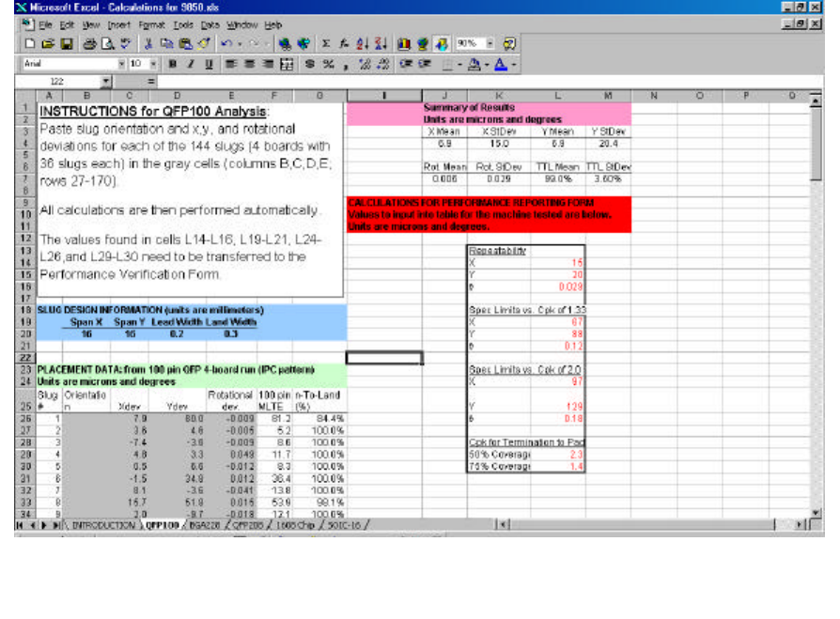Viewport: 840px width, 619px height.
Task: Toggle Italic formatting
Action: [191, 64]
